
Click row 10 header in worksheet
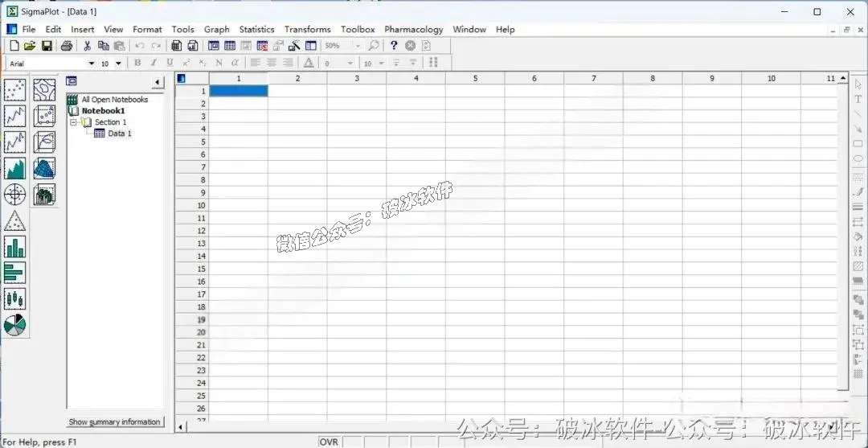click(x=192, y=205)
